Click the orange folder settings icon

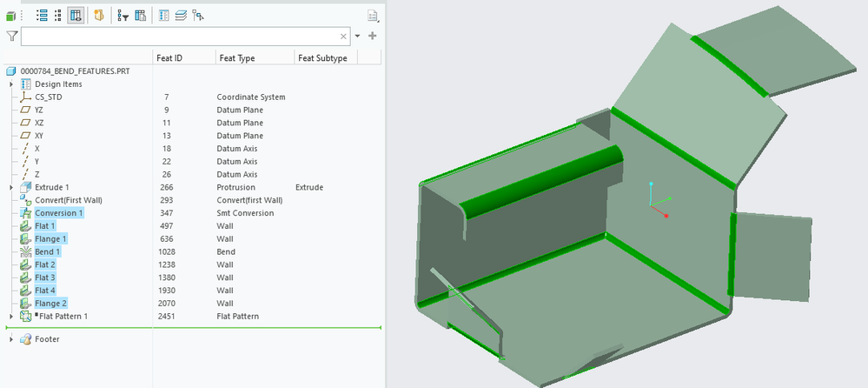tap(99, 16)
